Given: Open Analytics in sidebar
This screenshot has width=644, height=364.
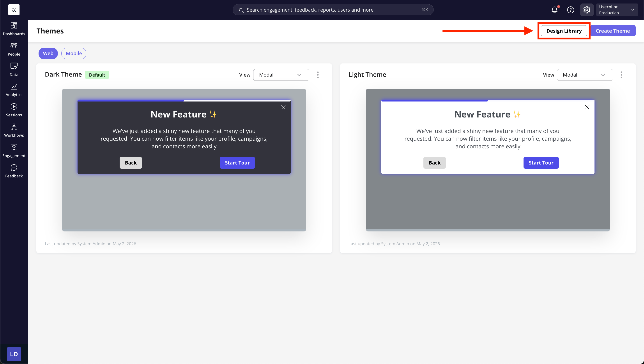Looking at the screenshot, I should point(14,90).
